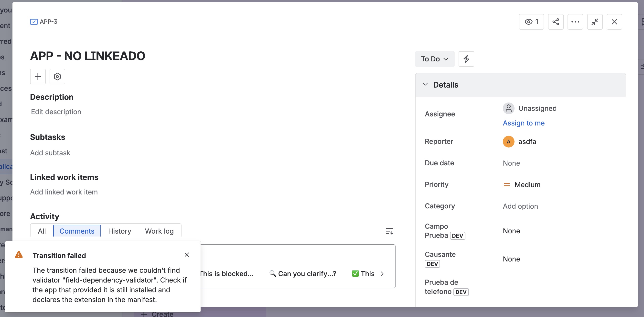Click the plus add button under title

tap(38, 76)
